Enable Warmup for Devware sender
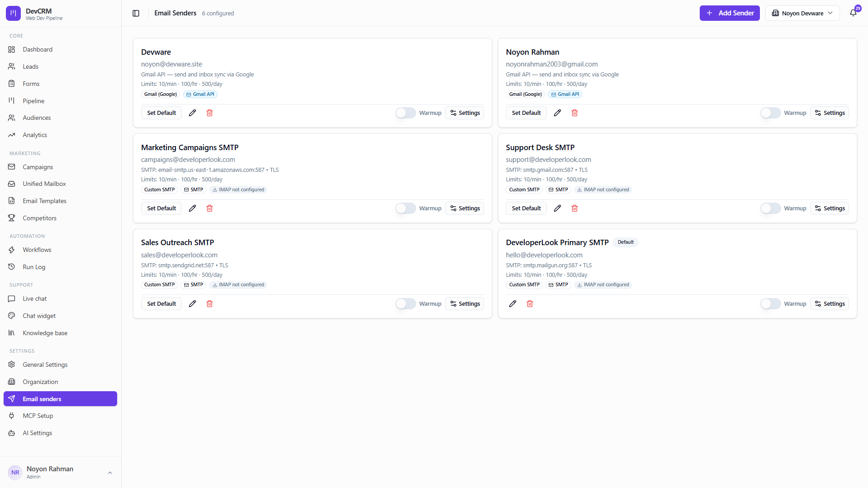 pos(405,113)
